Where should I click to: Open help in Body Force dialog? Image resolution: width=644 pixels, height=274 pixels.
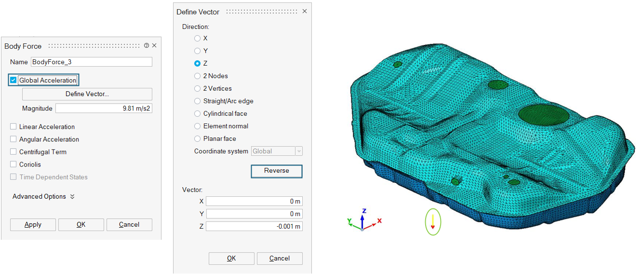coord(147,45)
